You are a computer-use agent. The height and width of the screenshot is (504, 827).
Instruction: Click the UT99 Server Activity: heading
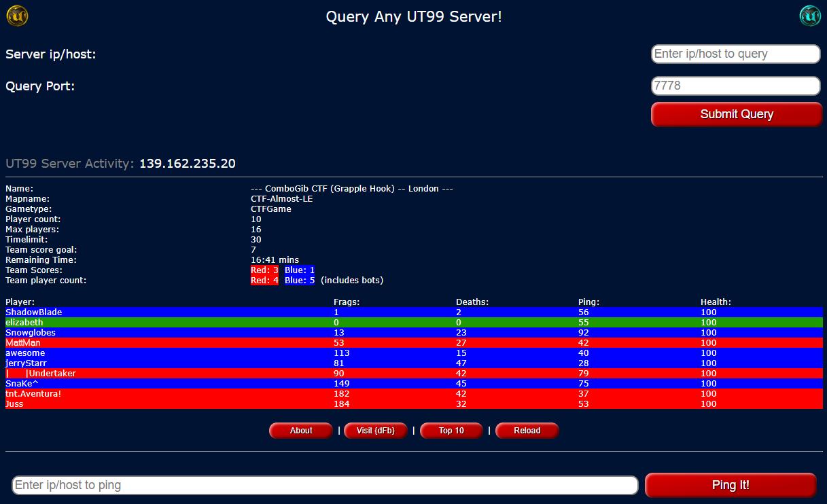[x=70, y=164]
